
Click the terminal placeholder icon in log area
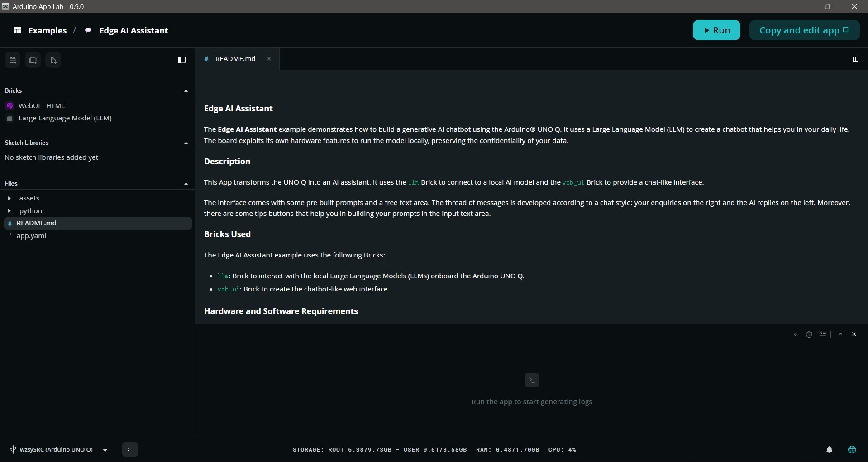pos(532,380)
